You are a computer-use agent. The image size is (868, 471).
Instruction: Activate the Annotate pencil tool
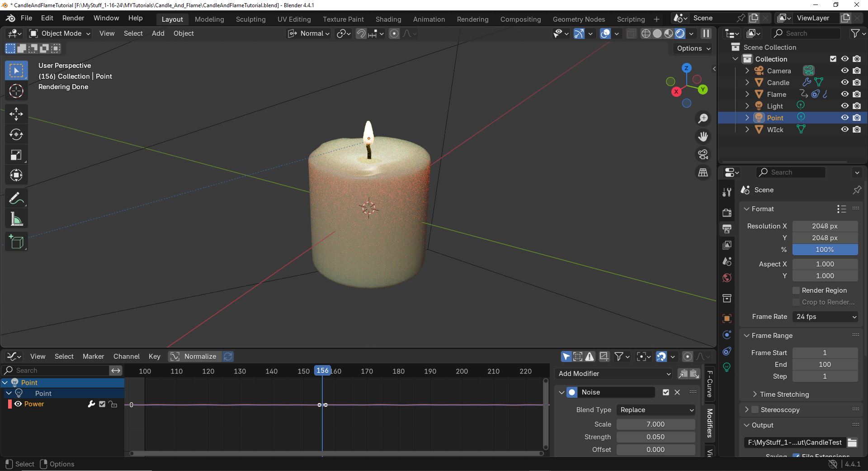[x=16, y=199]
